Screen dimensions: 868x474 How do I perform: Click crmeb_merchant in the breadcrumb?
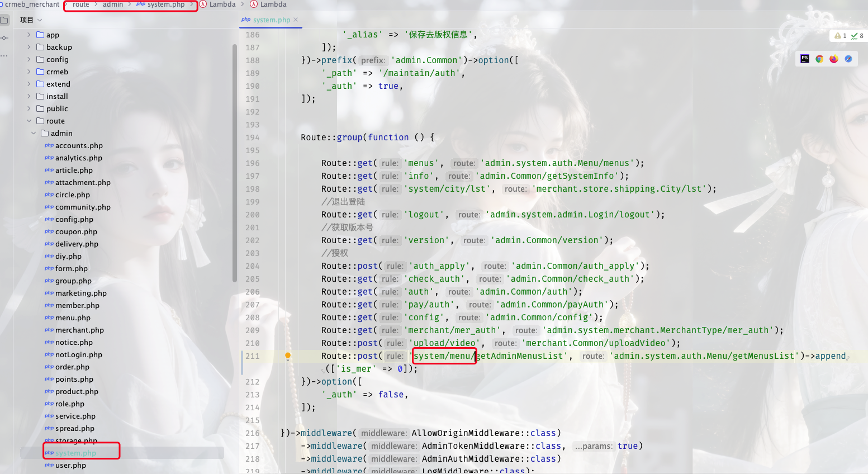click(32, 4)
